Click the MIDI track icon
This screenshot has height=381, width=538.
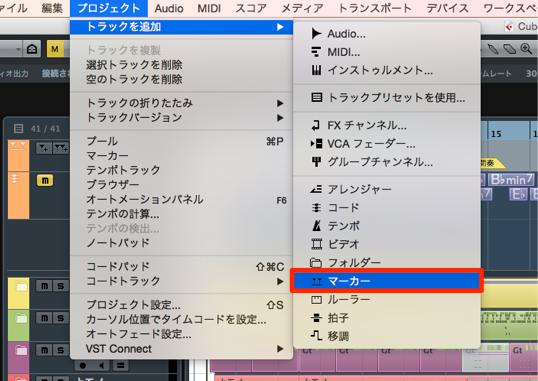tap(316, 52)
